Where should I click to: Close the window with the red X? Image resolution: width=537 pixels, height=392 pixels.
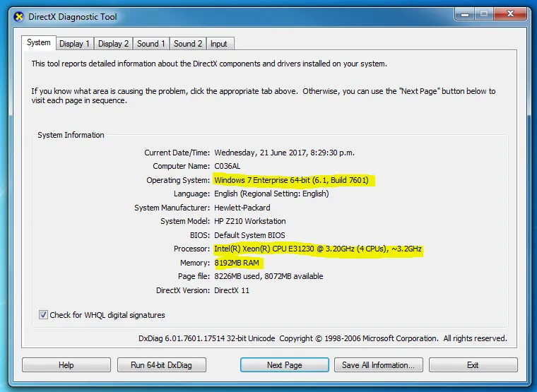tap(510, 13)
